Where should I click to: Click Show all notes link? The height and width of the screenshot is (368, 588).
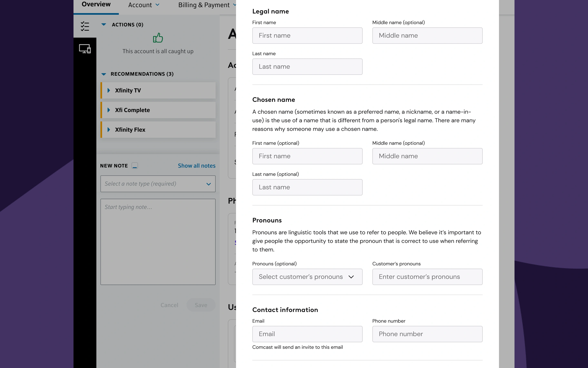197,166
